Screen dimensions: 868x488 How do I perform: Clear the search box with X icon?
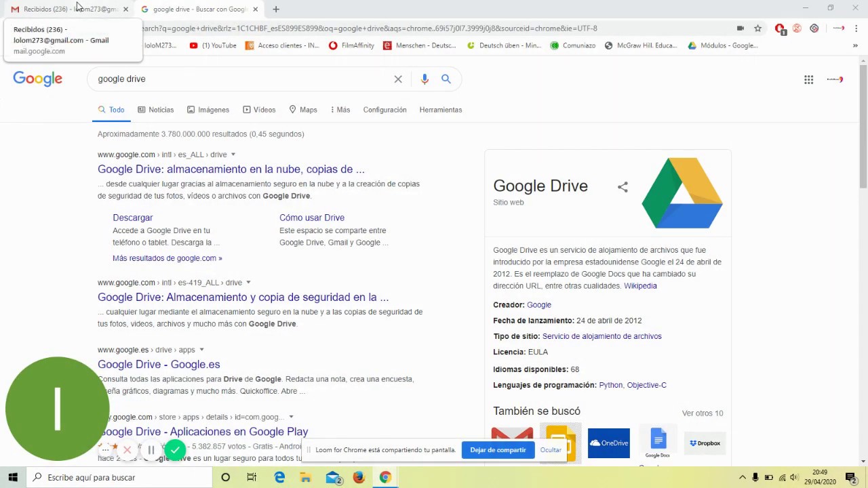pyautogui.click(x=398, y=79)
